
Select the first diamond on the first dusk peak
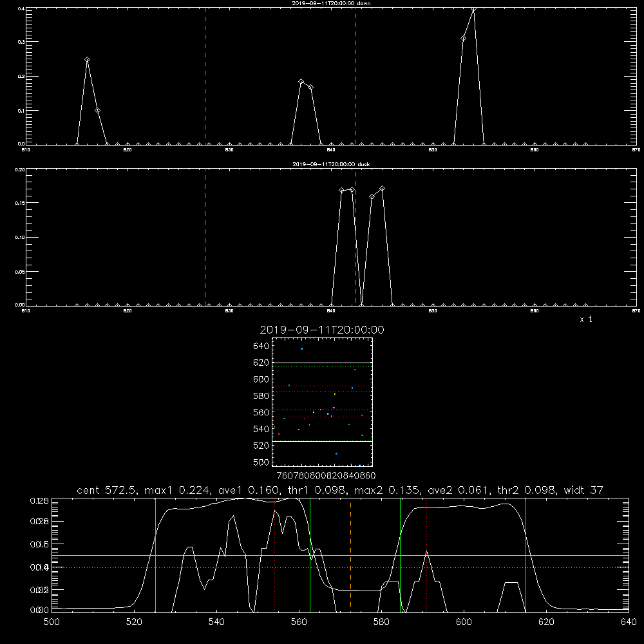[x=342, y=191]
